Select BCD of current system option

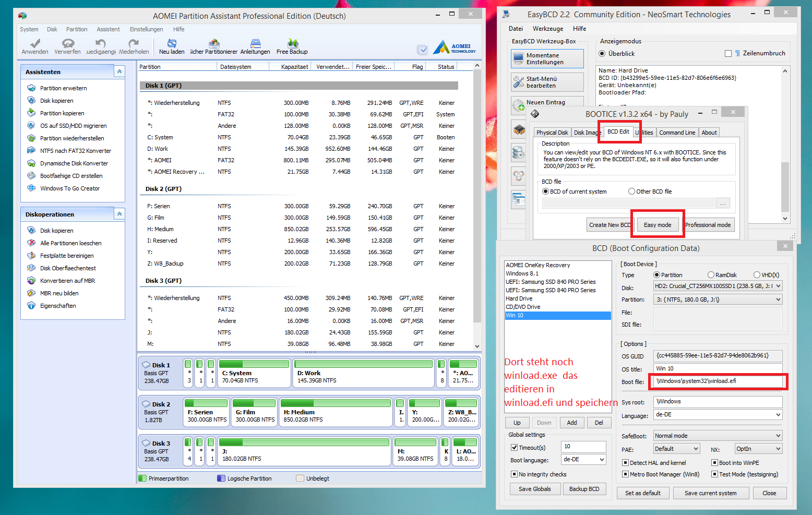[x=545, y=191]
